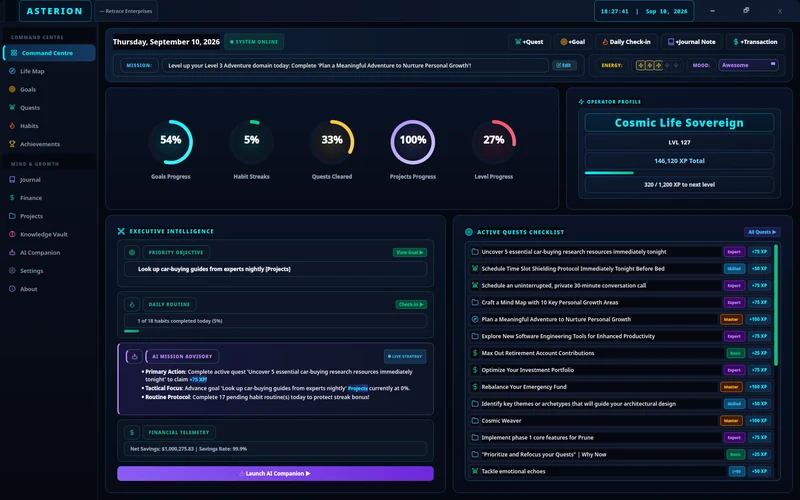
Task: Select AI Companion in the sidebar
Action: coord(49,253)
